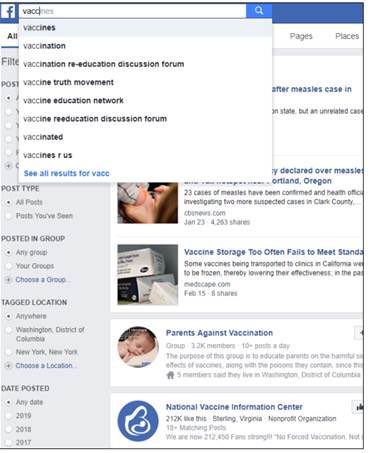371x453 pixels.
Task: Switch to the Places tab
Action: click(x=347, y=36)
